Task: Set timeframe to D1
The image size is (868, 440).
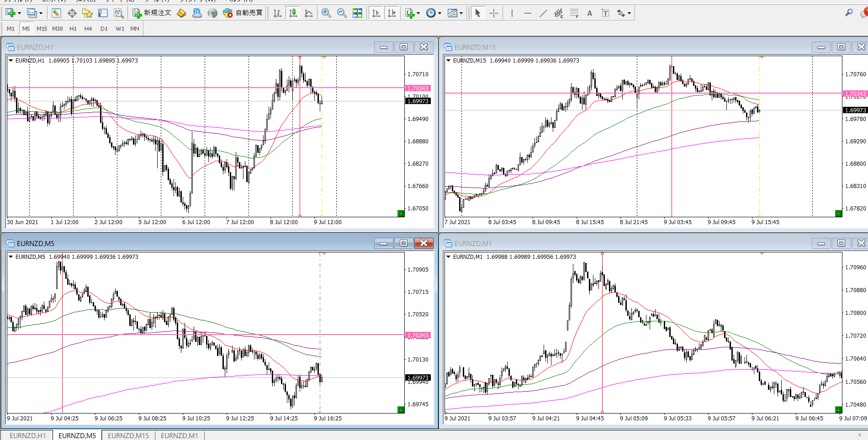Action: 104,28
